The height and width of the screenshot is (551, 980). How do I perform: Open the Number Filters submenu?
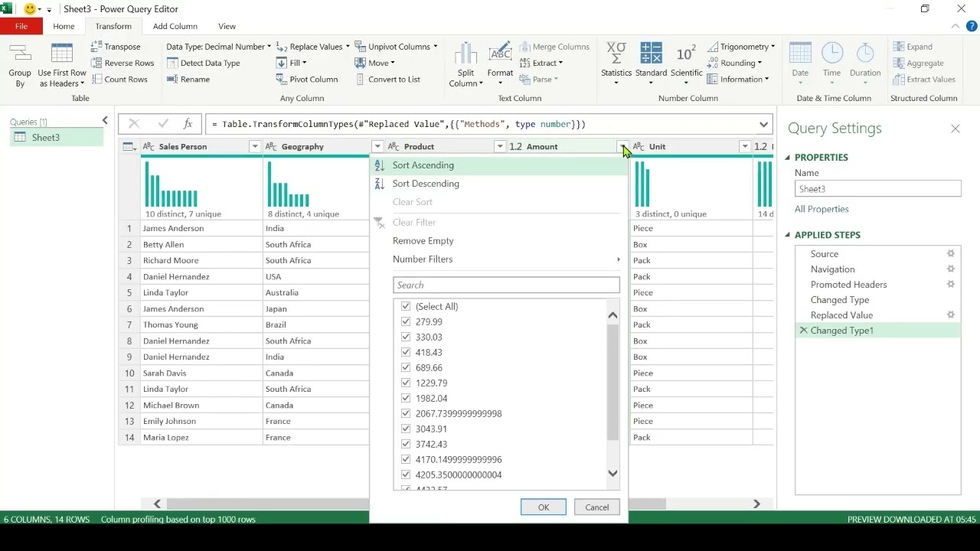498,259
